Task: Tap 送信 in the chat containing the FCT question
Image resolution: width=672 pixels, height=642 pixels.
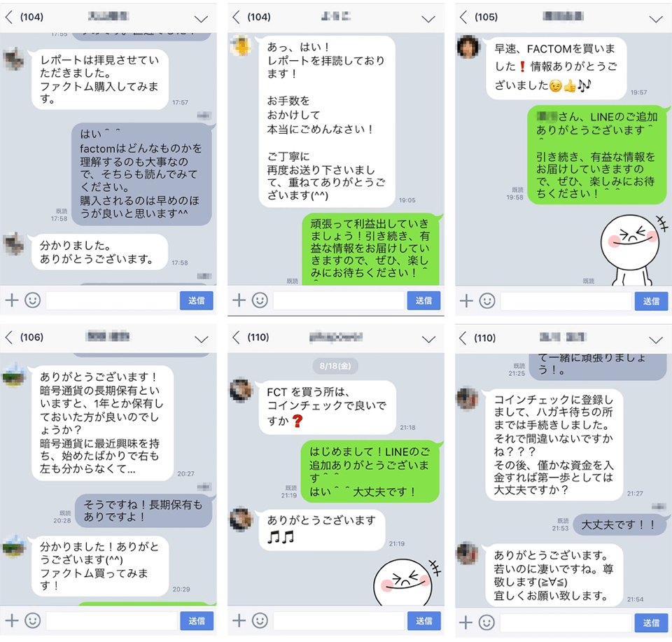Action: [423, 620]
